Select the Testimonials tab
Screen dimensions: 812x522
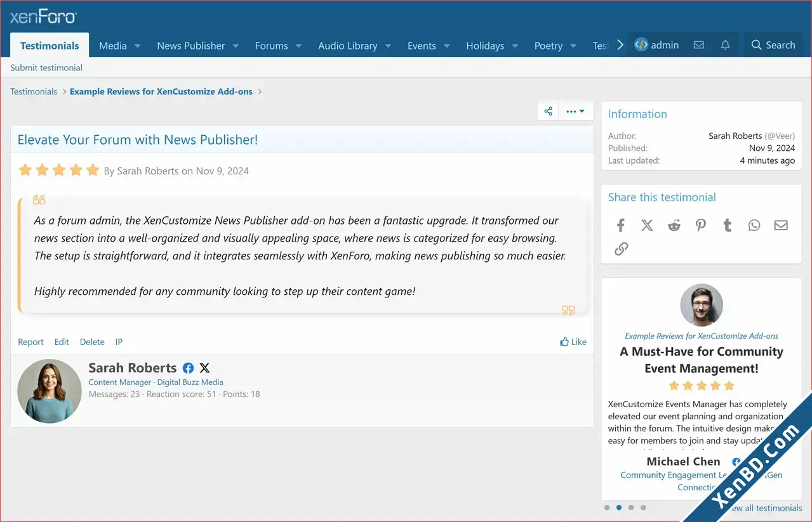(x=50, y=46)
